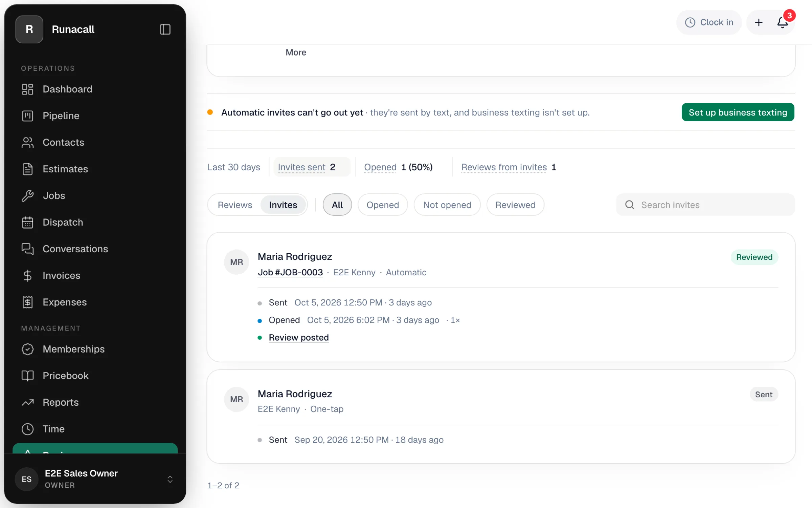The width and height of the screenshot is (812, 508).
Task: Expand the E2E Sales Owner account menu
Action: [95, 479]
